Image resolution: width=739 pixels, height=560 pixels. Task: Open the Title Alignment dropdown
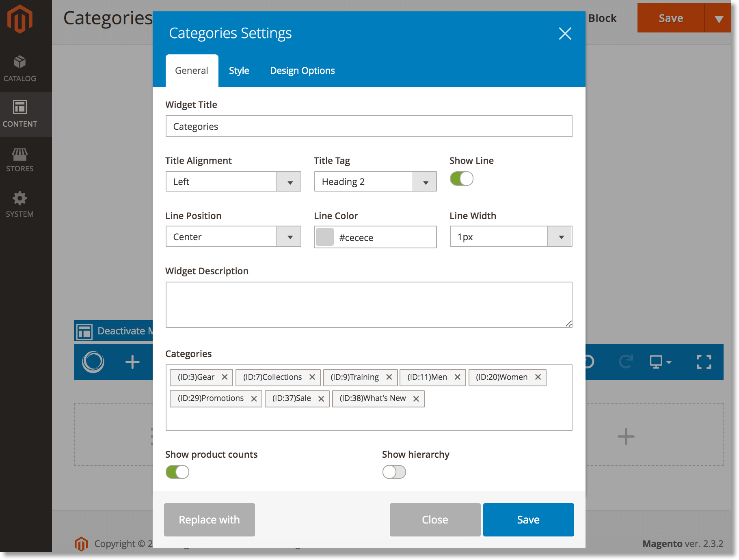(289, 181)
